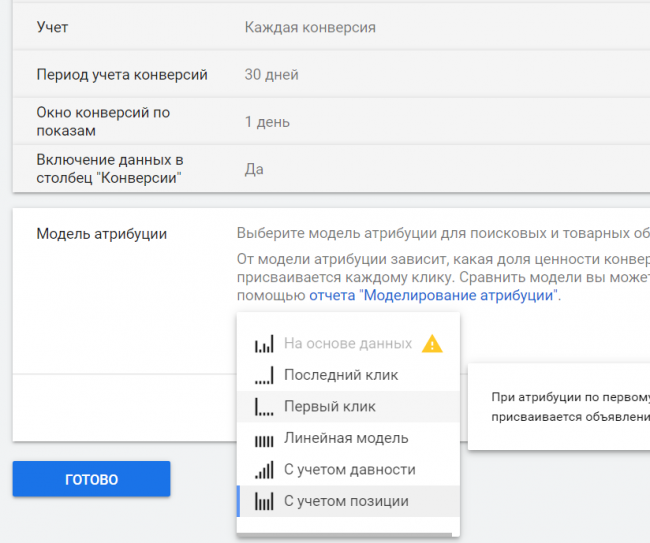This screenshot has width=650, height=543.
Task: Click the С учетом давности icon
Action: pos(264,470)
